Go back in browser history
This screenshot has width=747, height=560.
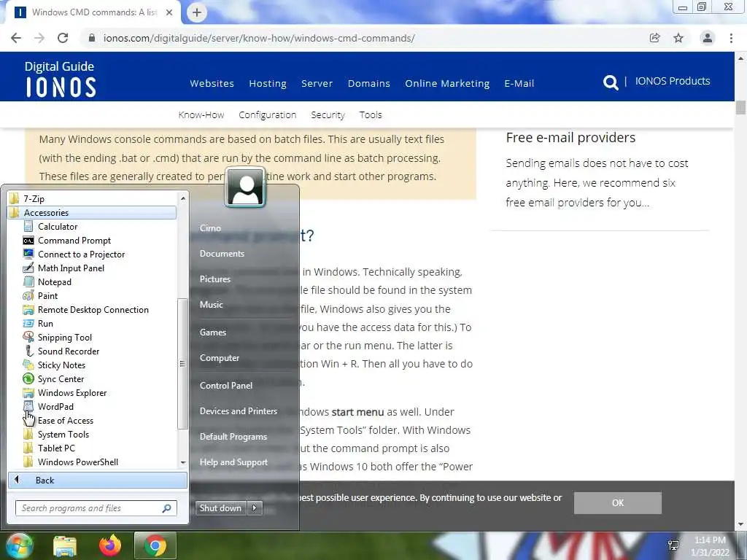coord(16,38)
